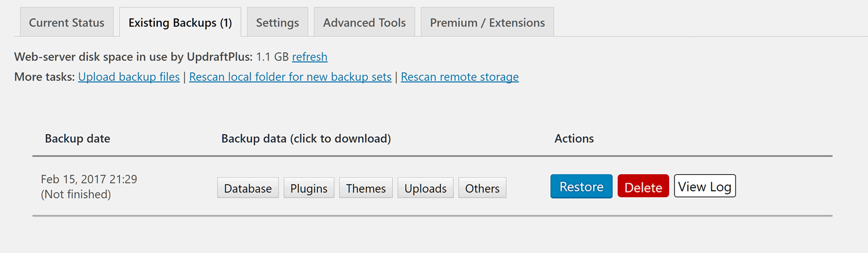The height and width of the screenshot is (253, 868).
Task: View Log for the backup
Action: tap(705, 186)
